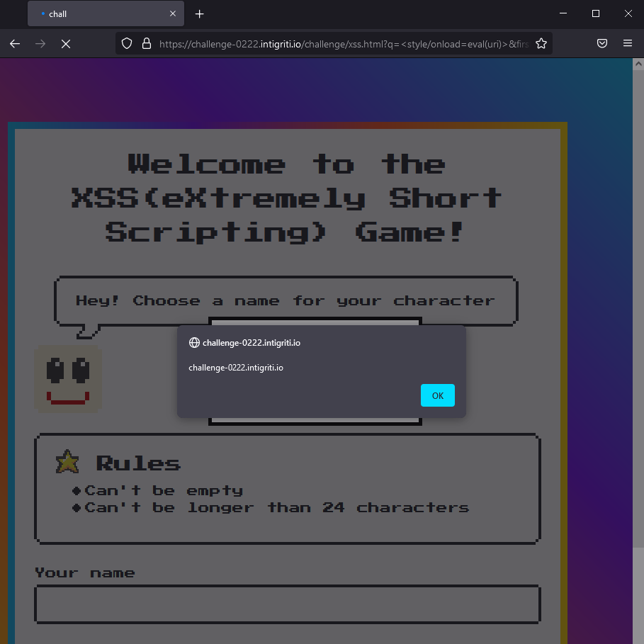Click the speech bubble asking for a name
644x644 pixels.
[x=286, y=300]
